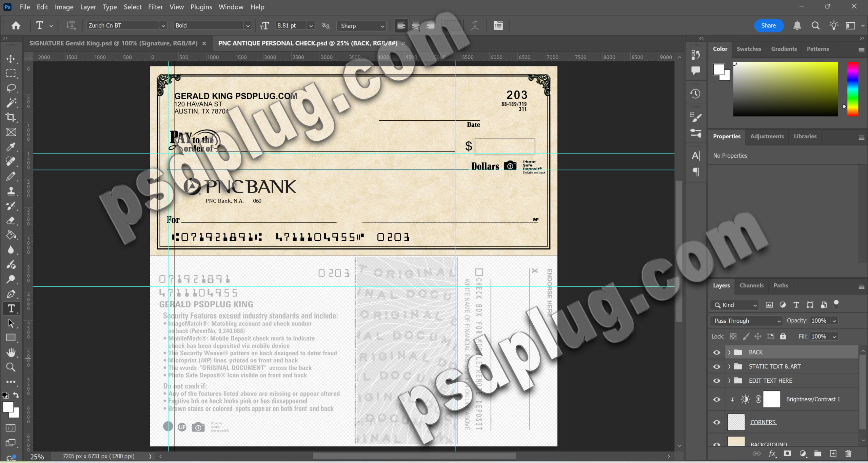Select the Move tool

click(x=11, y=59)
